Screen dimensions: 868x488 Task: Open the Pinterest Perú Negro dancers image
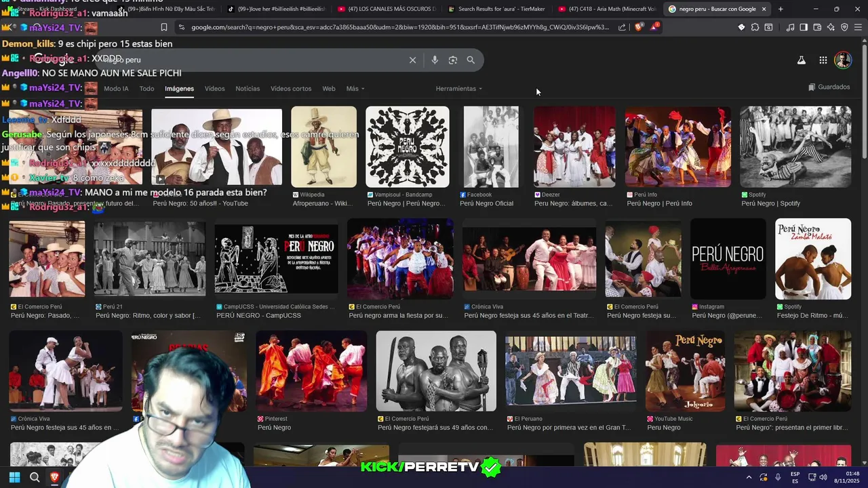coord(311,371)
